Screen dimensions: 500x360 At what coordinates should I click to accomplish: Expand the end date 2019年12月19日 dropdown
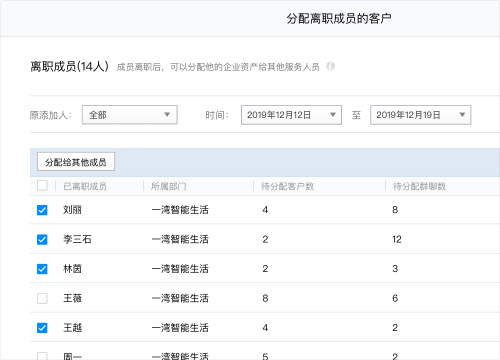click(x=462, y=115)
